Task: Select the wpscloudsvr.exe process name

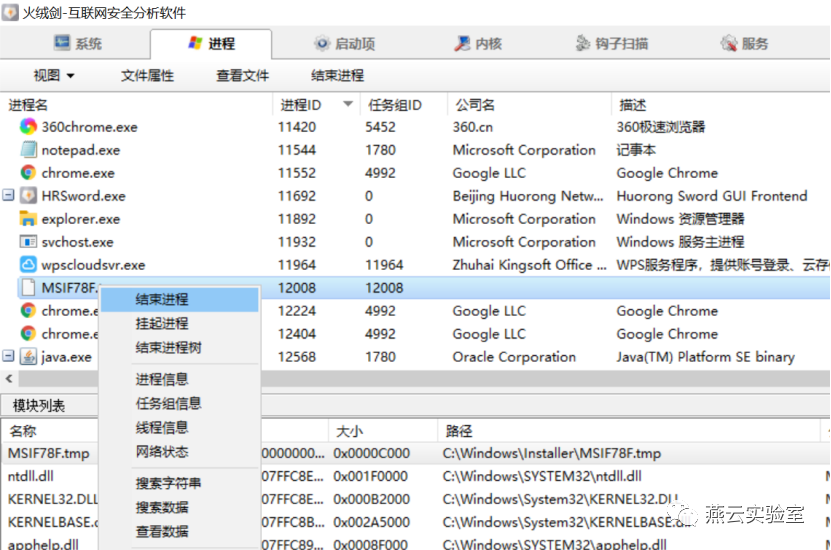Action: click(x=93, y=265)
